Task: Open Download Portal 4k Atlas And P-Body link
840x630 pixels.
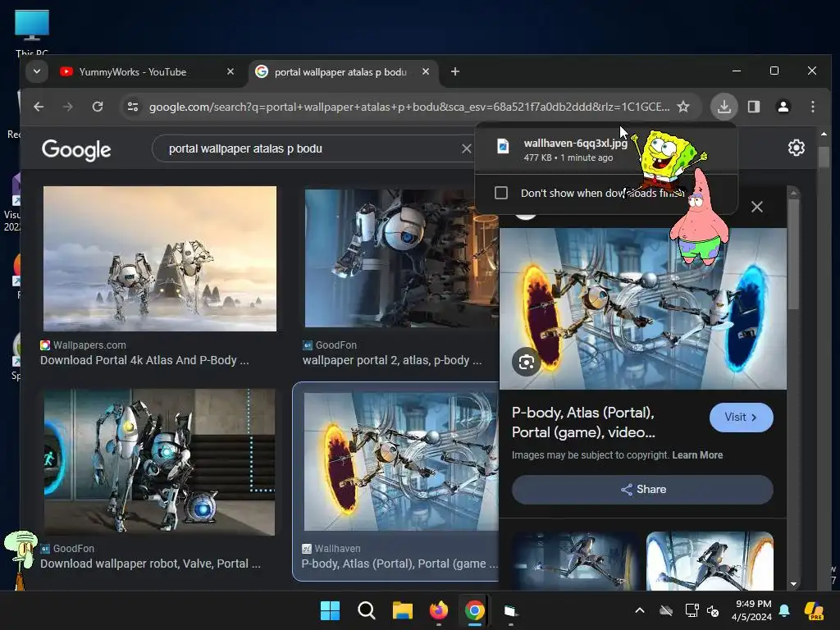Action: (144, 360)
